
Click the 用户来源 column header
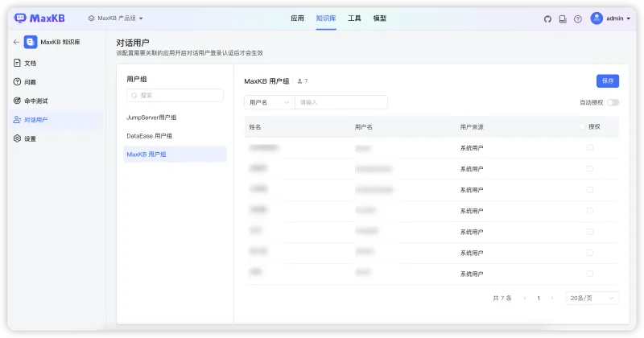[472, 127]
